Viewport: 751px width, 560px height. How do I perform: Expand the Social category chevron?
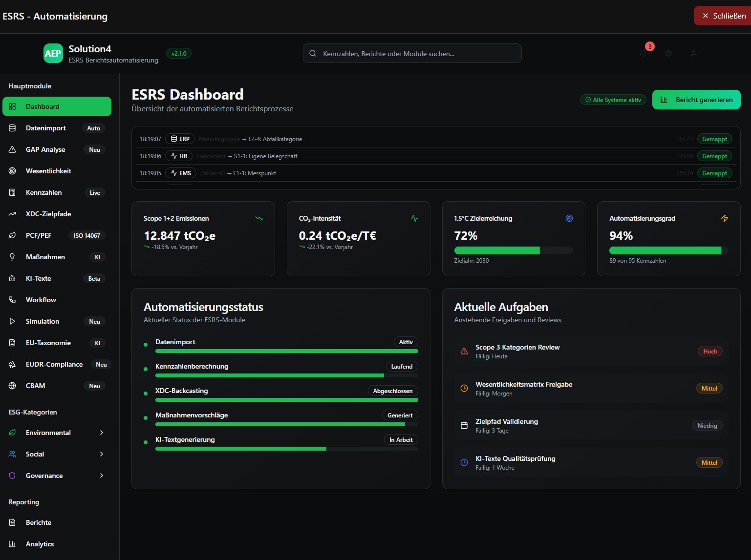(x=102, y=454)
